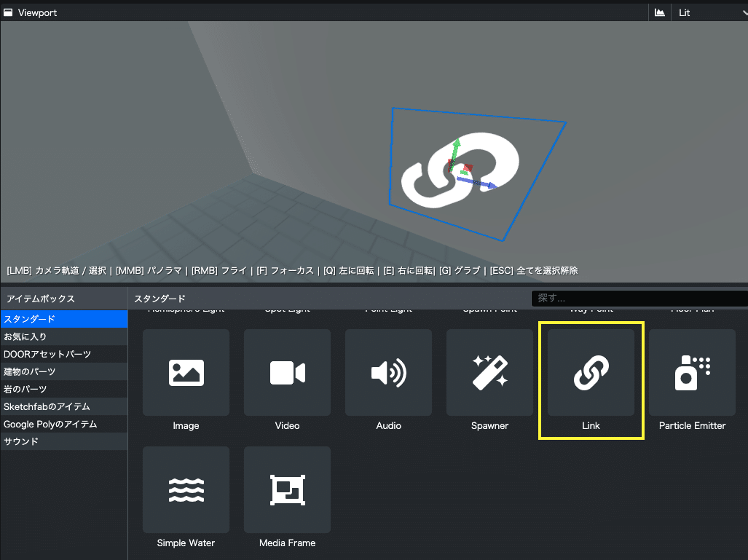
Task: Add a Link element
Action: [x=591, y=373]
